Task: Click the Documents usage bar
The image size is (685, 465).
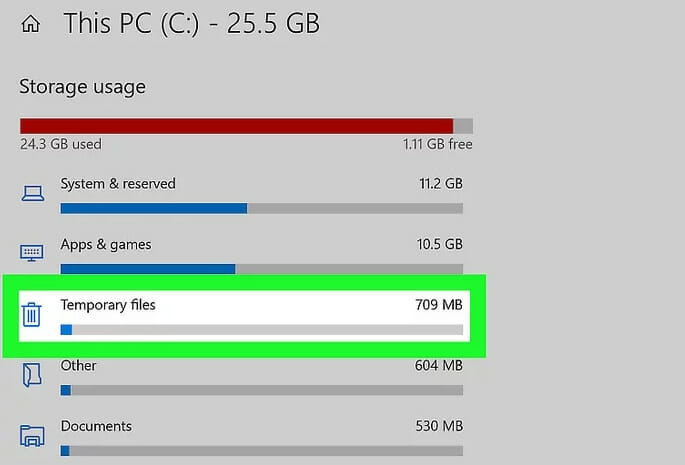Action: (262, 451)
